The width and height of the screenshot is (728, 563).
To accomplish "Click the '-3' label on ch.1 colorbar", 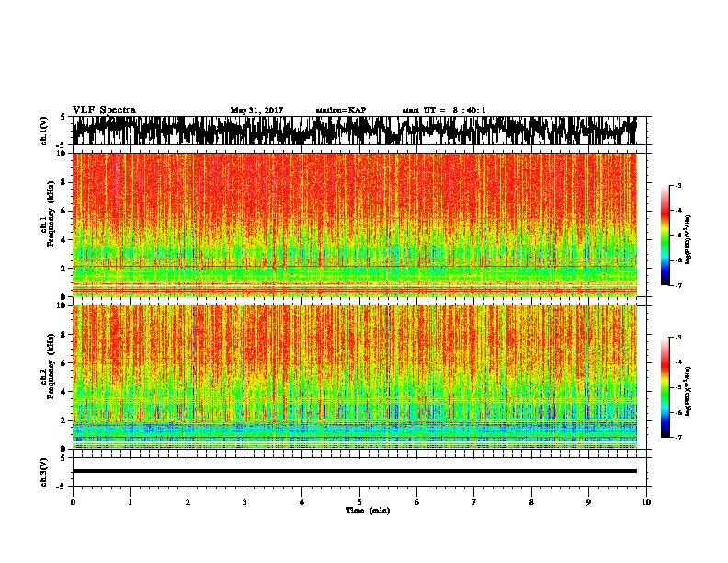I will (x=678, y=186).
